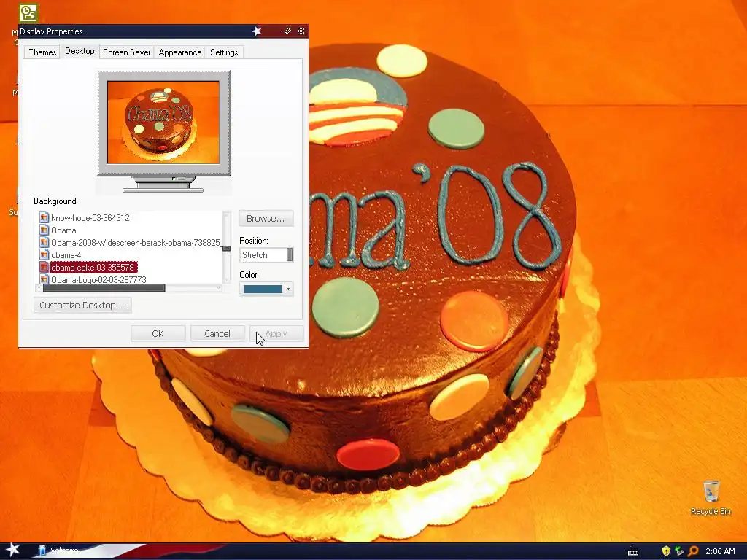
Task: Open the Position dropdown showing Stretch
Action: pyautogui.click(x=266, y=254)
